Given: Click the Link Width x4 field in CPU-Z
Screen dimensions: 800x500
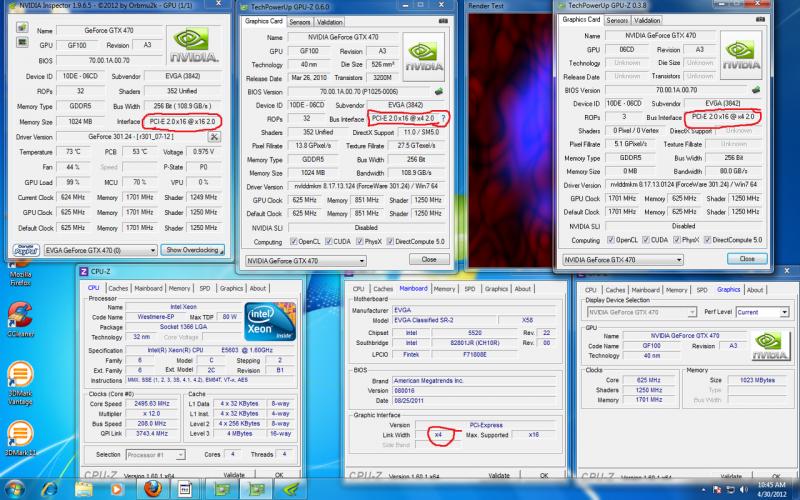Looking at the screenshot, I should point(438,435).
